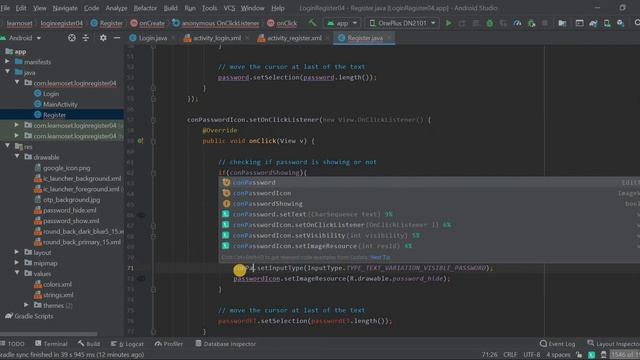Screen dimensions: 640x360
Task: Open the SDK Manager icon
Action: click(620, 23)
